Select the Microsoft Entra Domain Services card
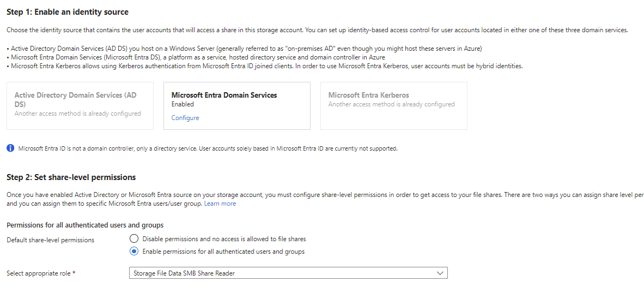 click(x=237, y=106)
